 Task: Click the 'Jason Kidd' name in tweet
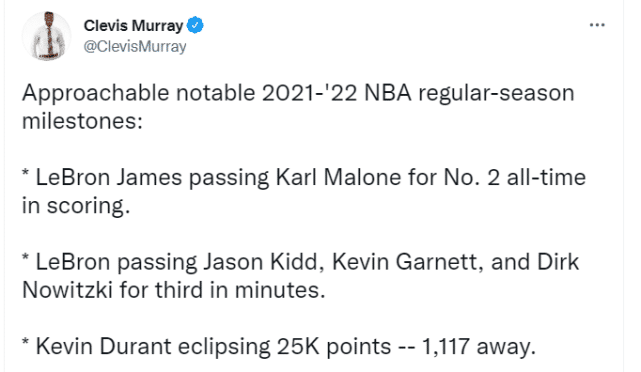click(x=261, y=262)
